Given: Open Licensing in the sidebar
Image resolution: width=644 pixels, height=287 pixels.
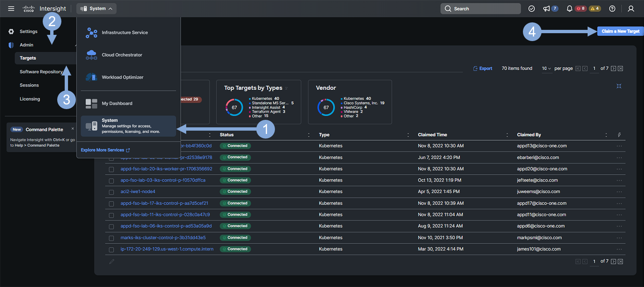Looking at the screenshot, I should [30, 99].
